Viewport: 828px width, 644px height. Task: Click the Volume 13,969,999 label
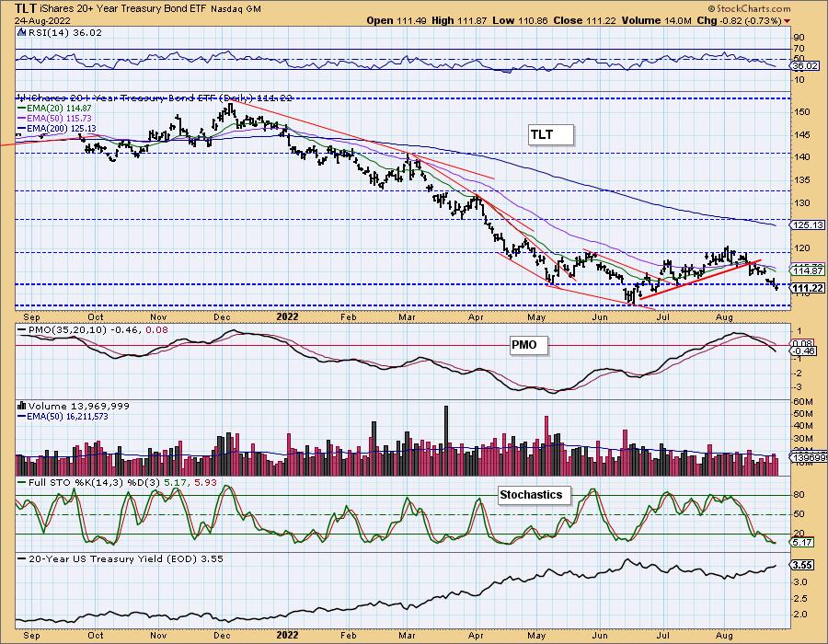tap(79, 406)
